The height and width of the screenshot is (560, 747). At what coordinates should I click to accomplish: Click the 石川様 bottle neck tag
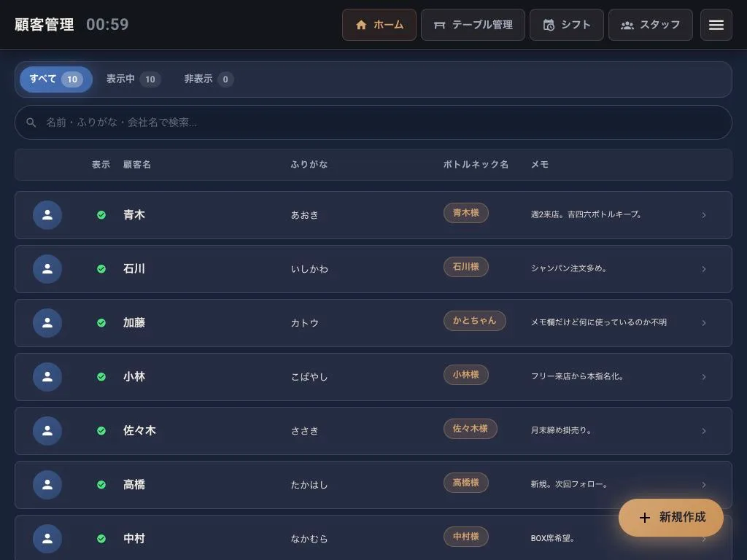point(465,267)
